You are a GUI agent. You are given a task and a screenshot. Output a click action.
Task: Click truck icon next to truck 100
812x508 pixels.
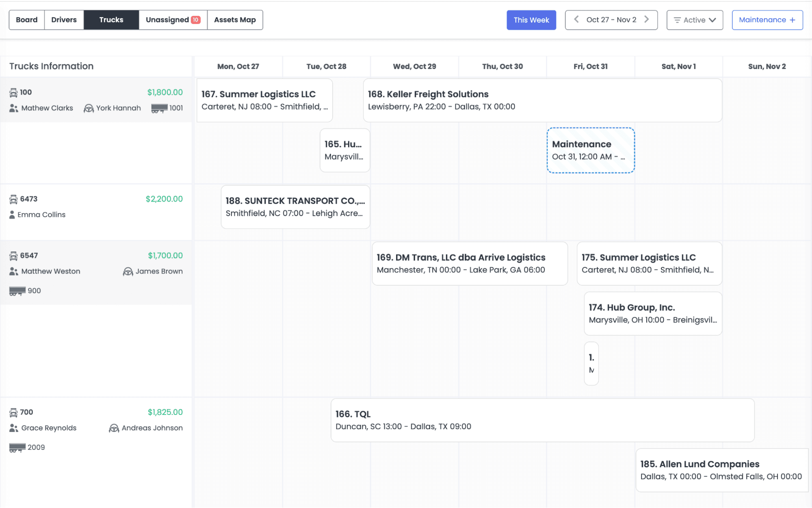coord(13,93)
